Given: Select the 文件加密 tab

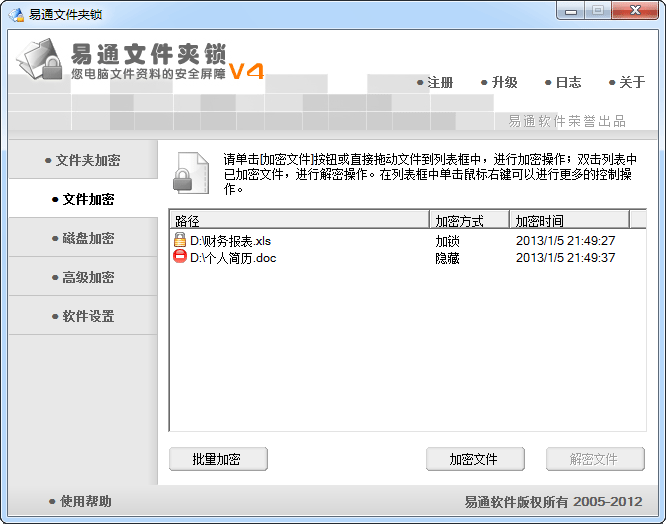Looking at the screenshot, I should click(83, 199).
